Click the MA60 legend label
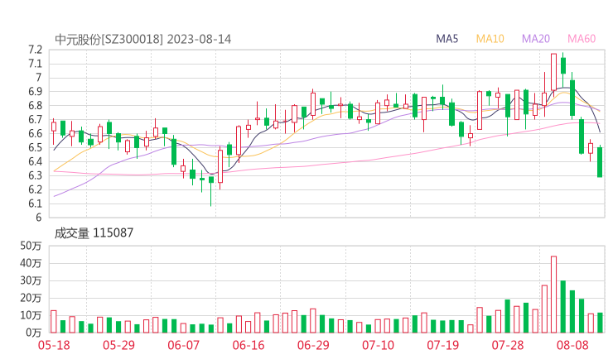Screen dimensions: 613x364 [x=582, y=39]
